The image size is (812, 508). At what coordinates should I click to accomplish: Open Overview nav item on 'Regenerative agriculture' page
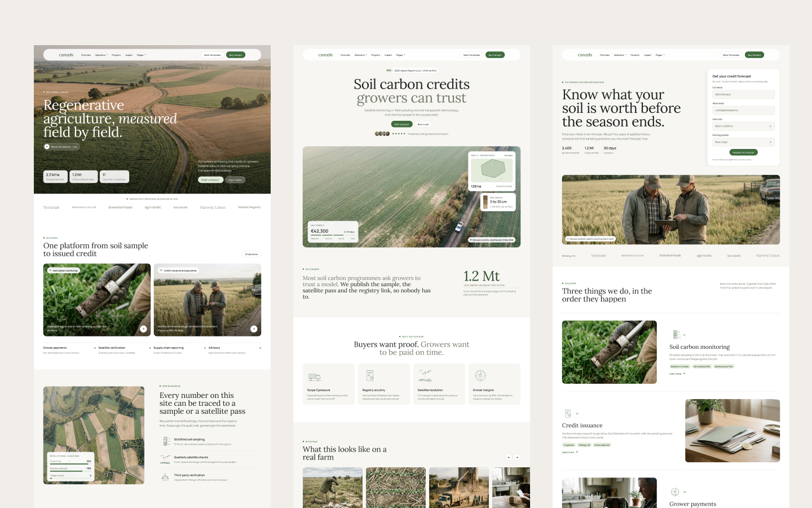point(86,55)
